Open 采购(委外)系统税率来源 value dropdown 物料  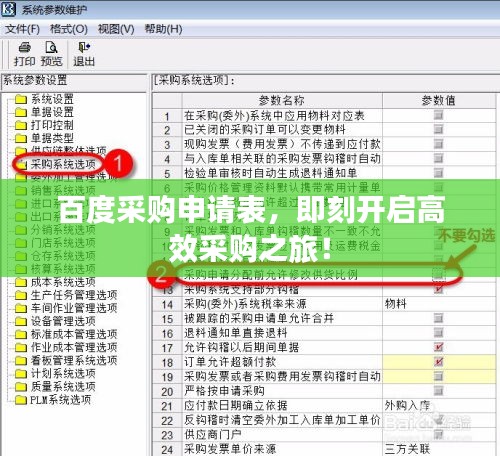pyautogui.click(x=439, y=304)
